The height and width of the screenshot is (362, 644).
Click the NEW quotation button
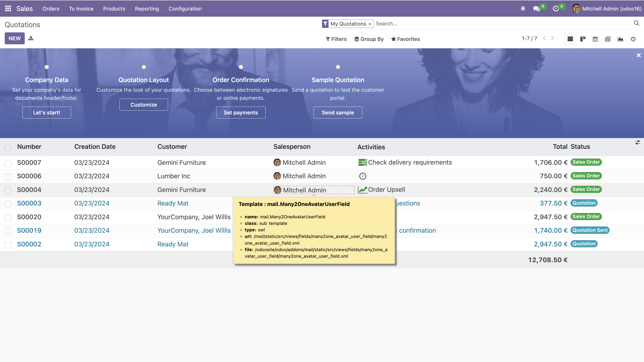tap(15, 38)
